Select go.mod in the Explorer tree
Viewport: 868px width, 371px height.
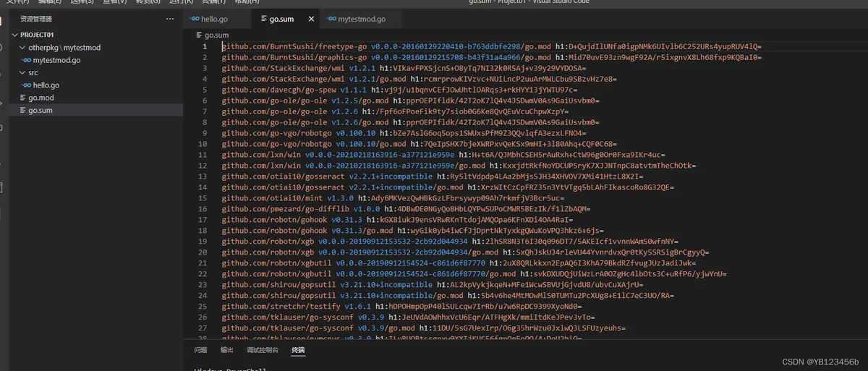click(x=41, y=98)
